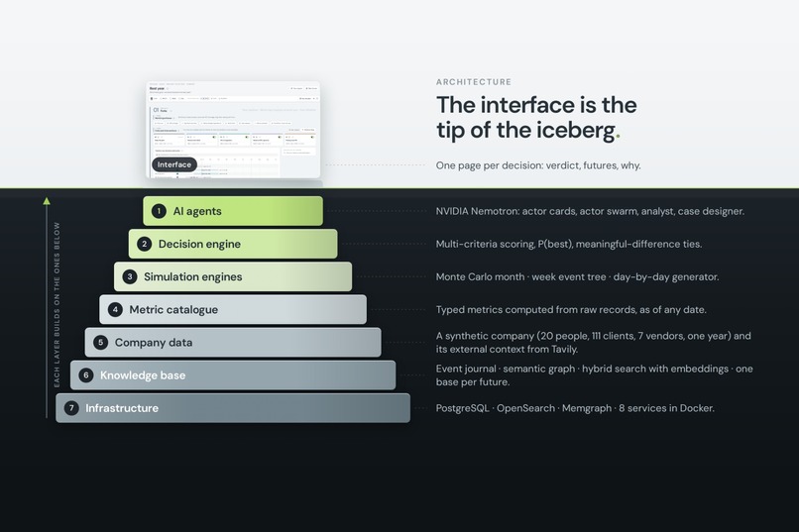Image resolution: width=799 pixels, height=532 pixels.
Task: Click the heading 'The interface is the tip of the iceberg'
Action: point(536,118)
